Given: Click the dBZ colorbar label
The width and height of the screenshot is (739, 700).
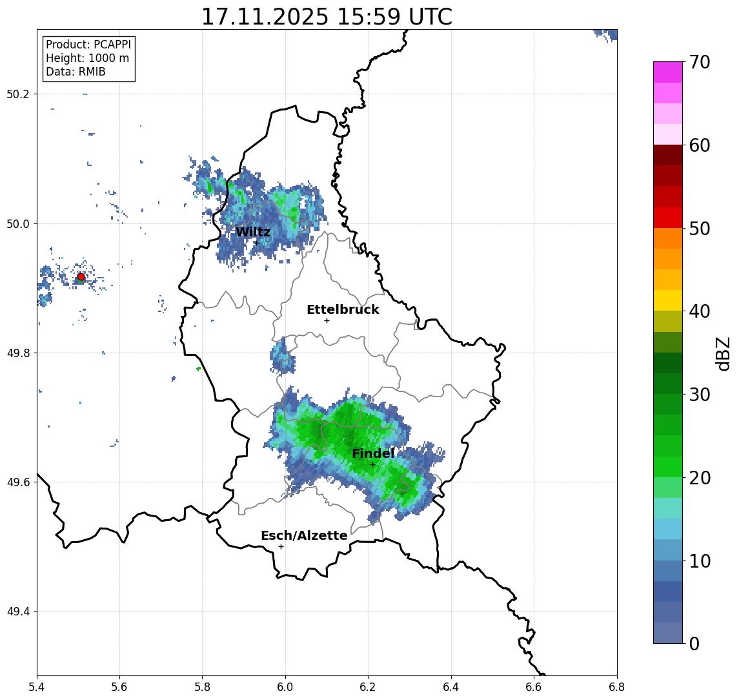Looking at the screenshot, I should [723, 354].
